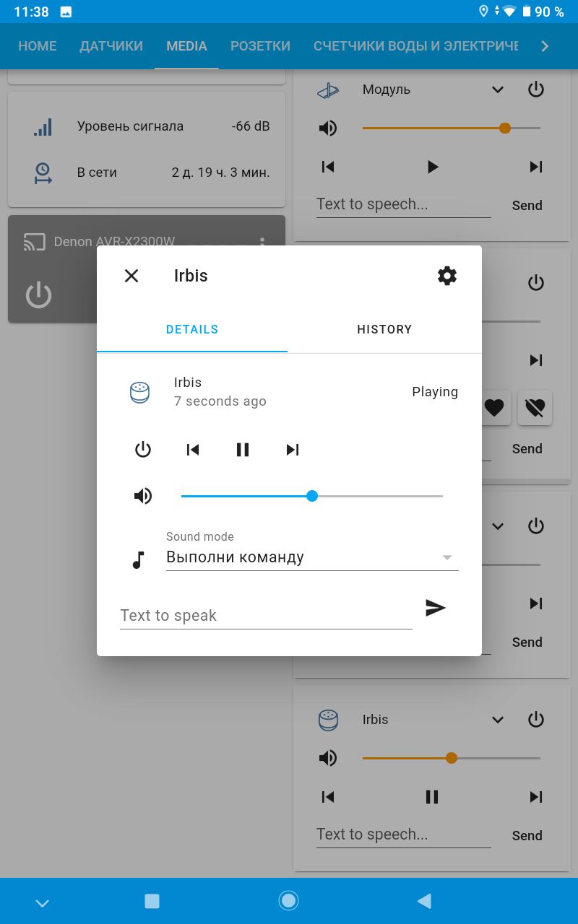Image resolution: width=578 pixels, height=924 pixels.
Task: Toggle power for Модуль player
Action: 535,90
